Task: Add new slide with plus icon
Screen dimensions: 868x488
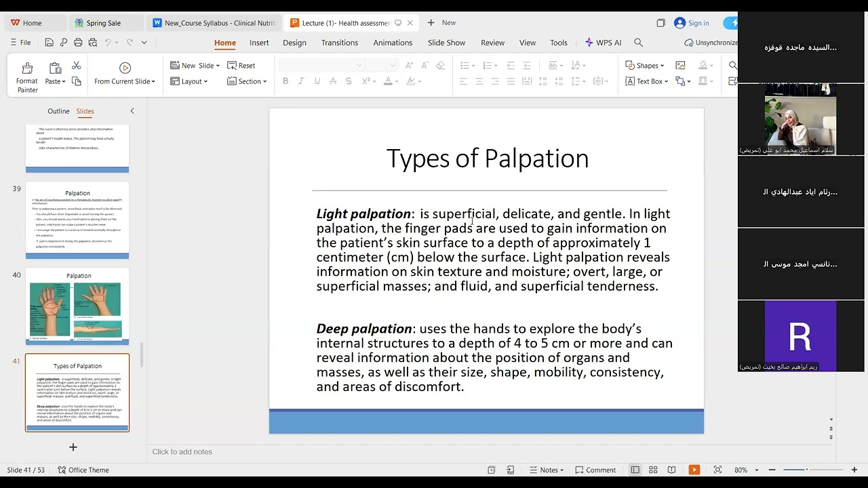Action: (73, 447)
